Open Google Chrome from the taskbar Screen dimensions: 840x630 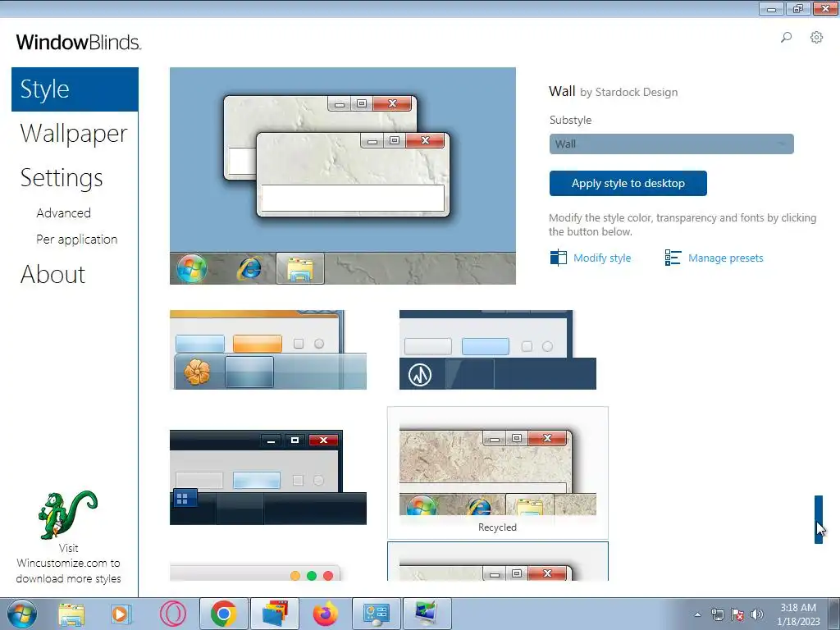[223, 614]
